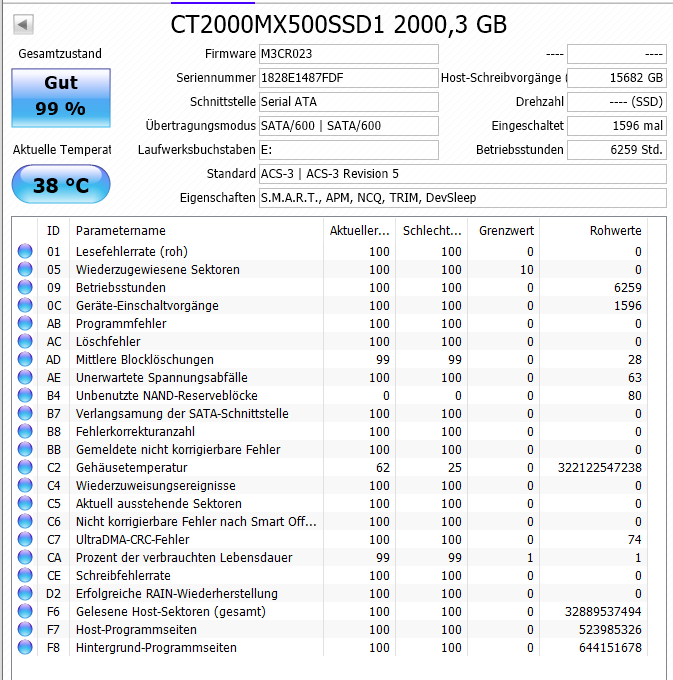
Task: Click the status orb for Unbenutzte NAND-Reserveblöcke
Action: click(x=25, y=396)
